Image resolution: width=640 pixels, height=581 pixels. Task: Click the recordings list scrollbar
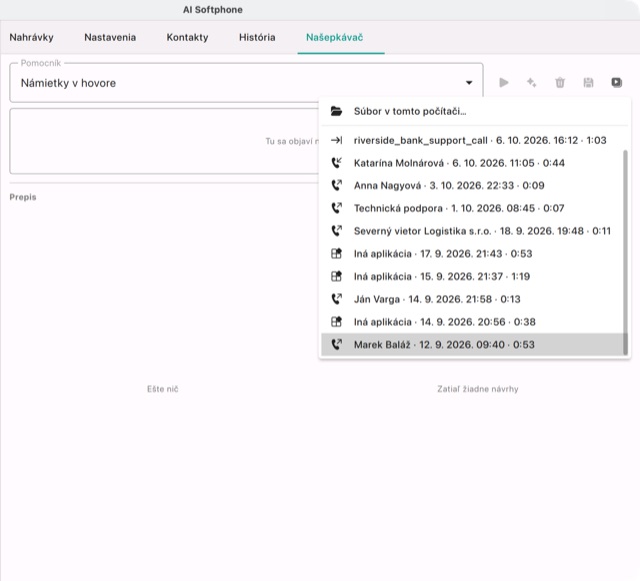[625, 252]
